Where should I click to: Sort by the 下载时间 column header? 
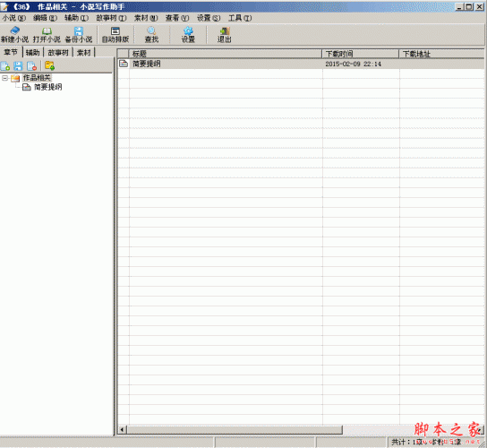tap(360, 54)
